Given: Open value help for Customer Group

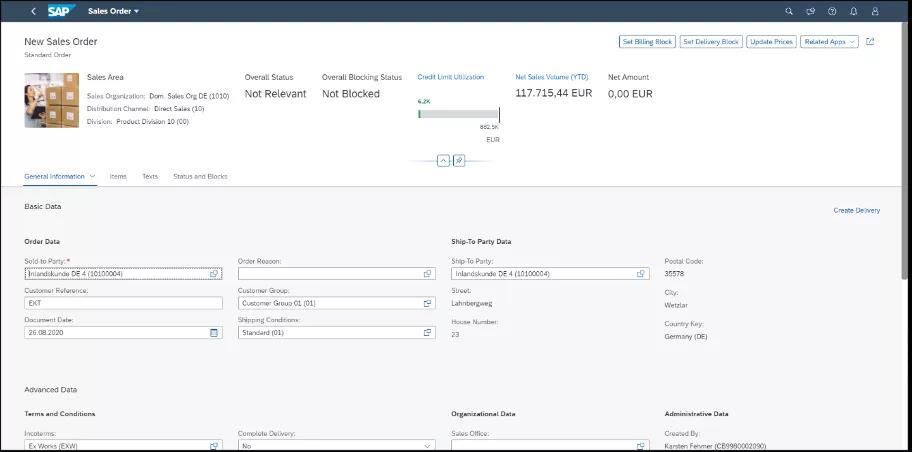Looking at the screenshot, I should pos(428,303).
